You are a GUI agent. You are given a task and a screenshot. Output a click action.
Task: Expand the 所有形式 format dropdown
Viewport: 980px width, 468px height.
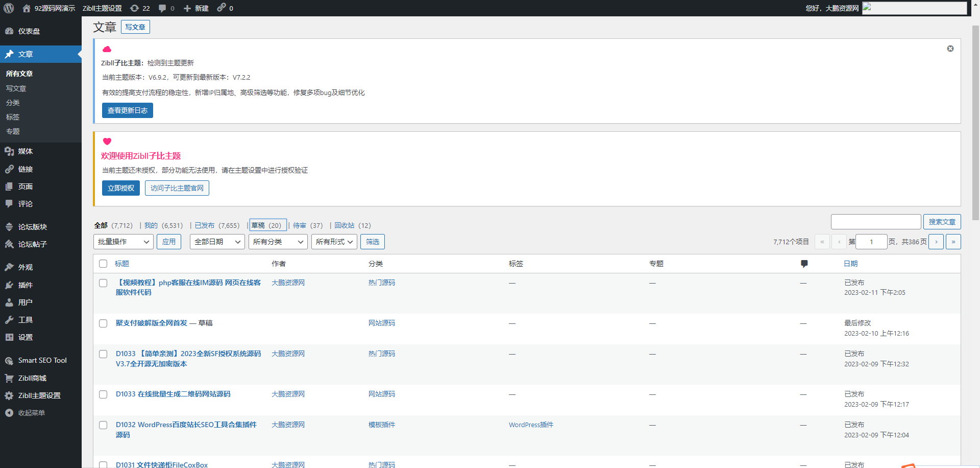(x=334, y=242)
